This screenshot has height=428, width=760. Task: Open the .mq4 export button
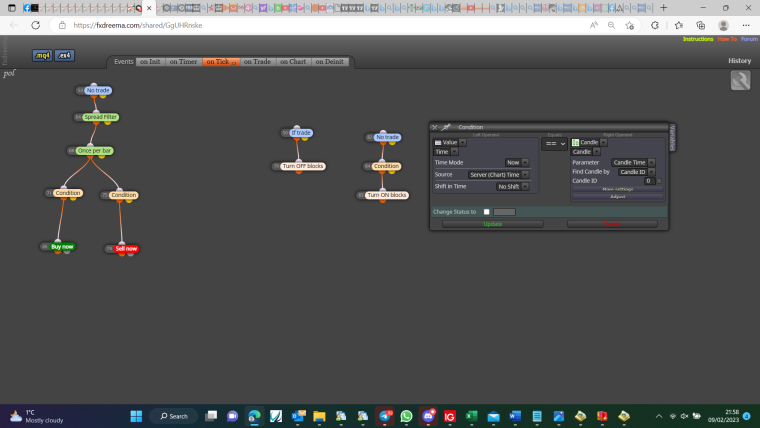(42, 55)
